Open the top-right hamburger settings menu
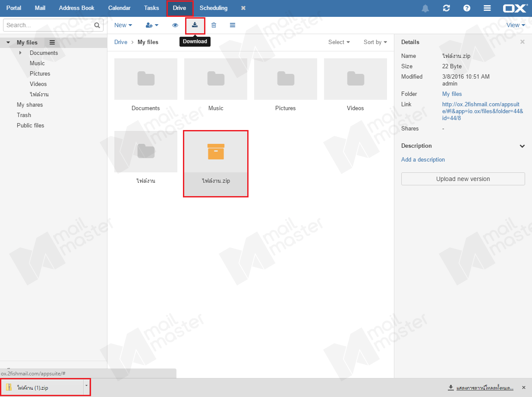This screenshot has width=532, height=397. [487, 8]
